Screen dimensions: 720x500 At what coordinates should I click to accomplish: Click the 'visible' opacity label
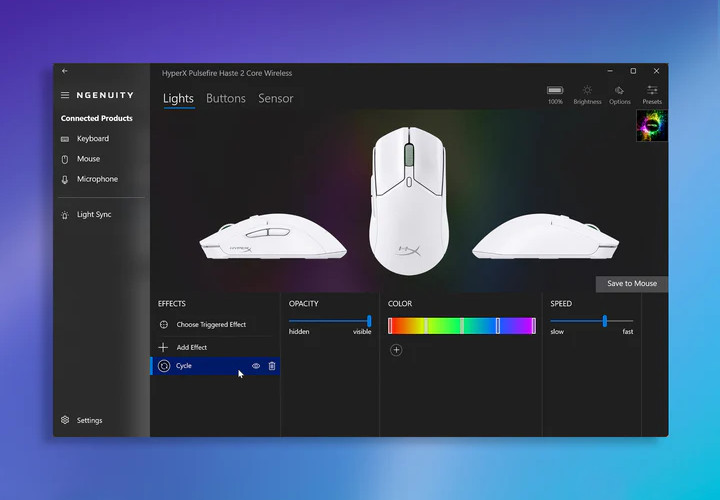362,331
